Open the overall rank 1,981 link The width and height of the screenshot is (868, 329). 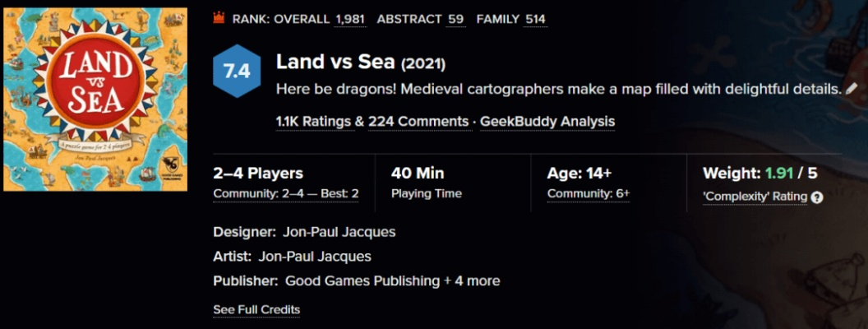click(350, 19)
